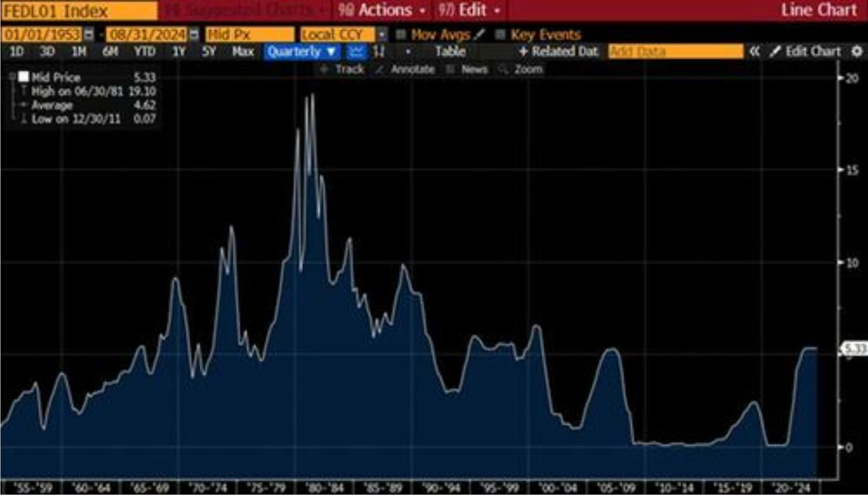Viewport: 868px width, 496px height.
Task: Select the 1M time range
Action: tap(79, 52)
